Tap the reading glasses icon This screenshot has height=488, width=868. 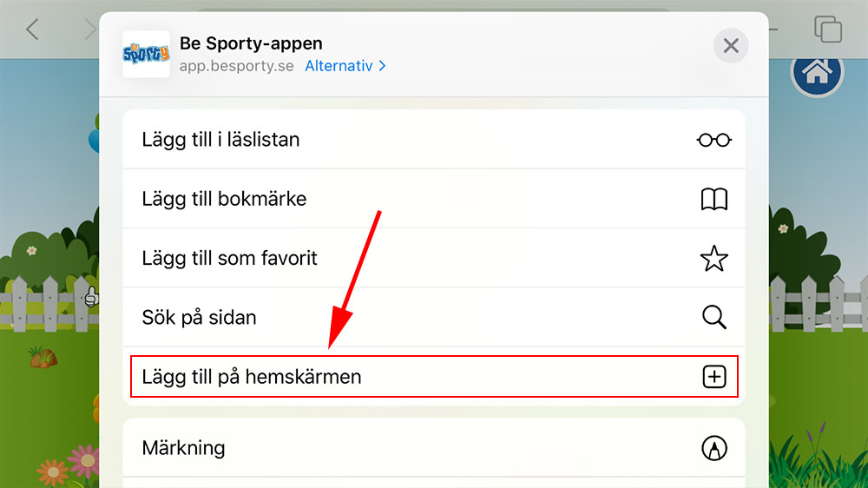tap(713, 140)
